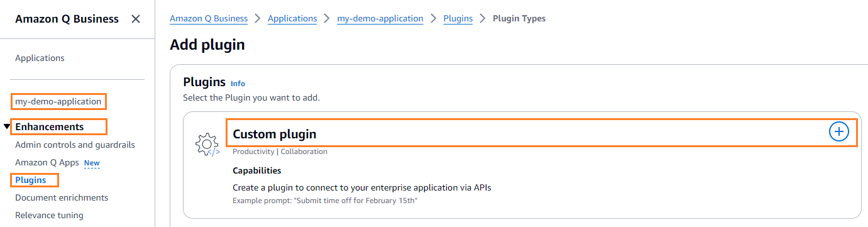The width and height of the screenshot is (868, 227).
Task: Open my-demo-application in the sidebar
Action: (x=58, y=101)
